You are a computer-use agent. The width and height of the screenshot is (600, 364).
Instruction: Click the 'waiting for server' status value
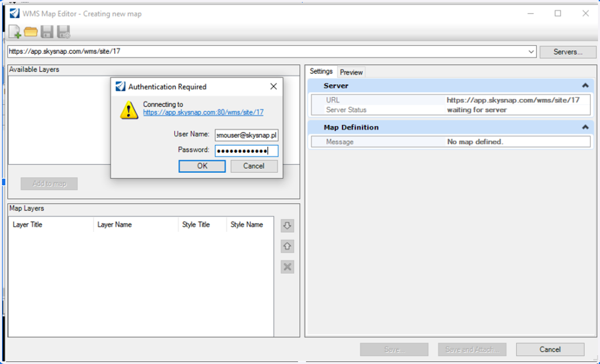pyautogui.click(x=477, y=109)
